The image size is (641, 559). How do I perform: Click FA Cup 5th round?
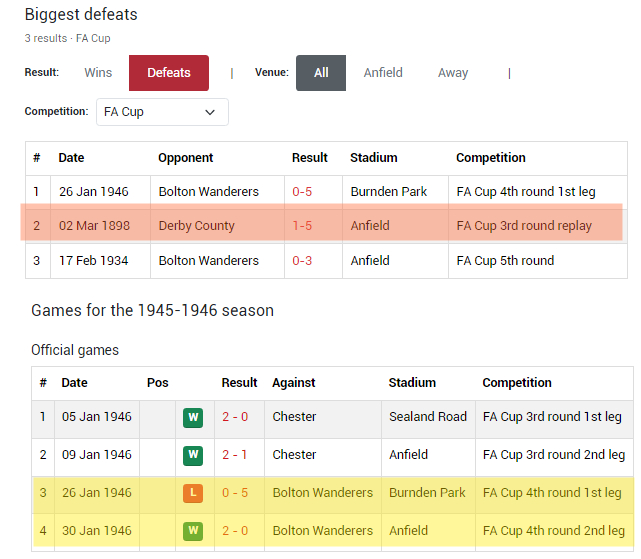click(x=505, y=260)
